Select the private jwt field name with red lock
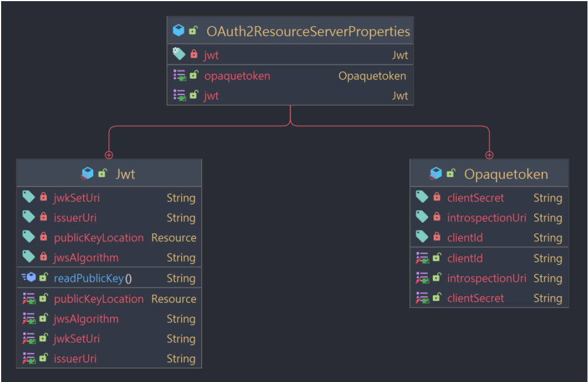Image resolution: width=588 pixels, height=382 pixels. coord(211,55)
